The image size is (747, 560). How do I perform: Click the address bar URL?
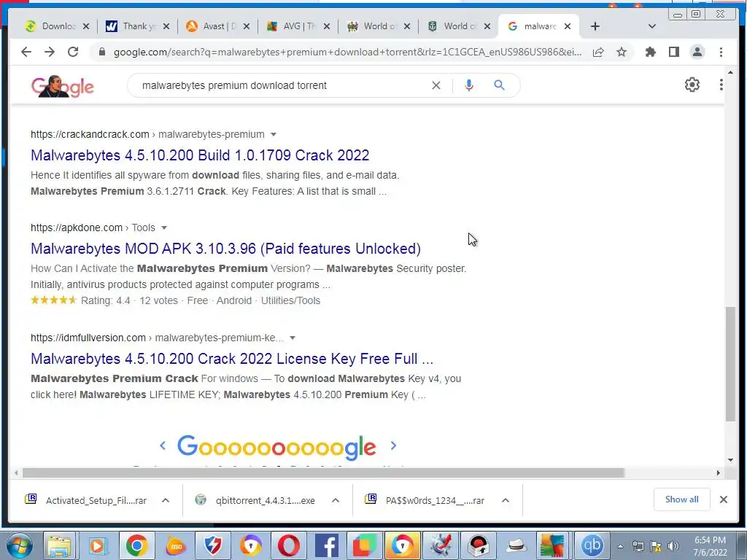tap(347, 52)
